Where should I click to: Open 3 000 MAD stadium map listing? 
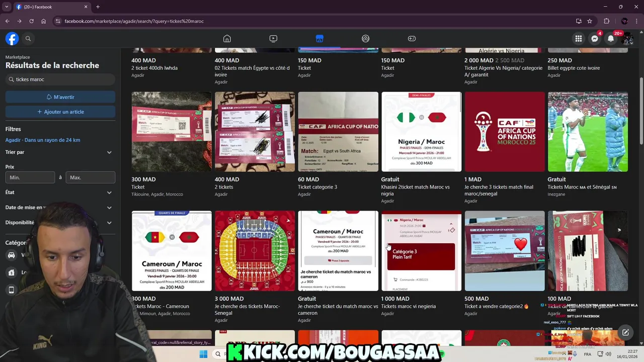[255, 251]
